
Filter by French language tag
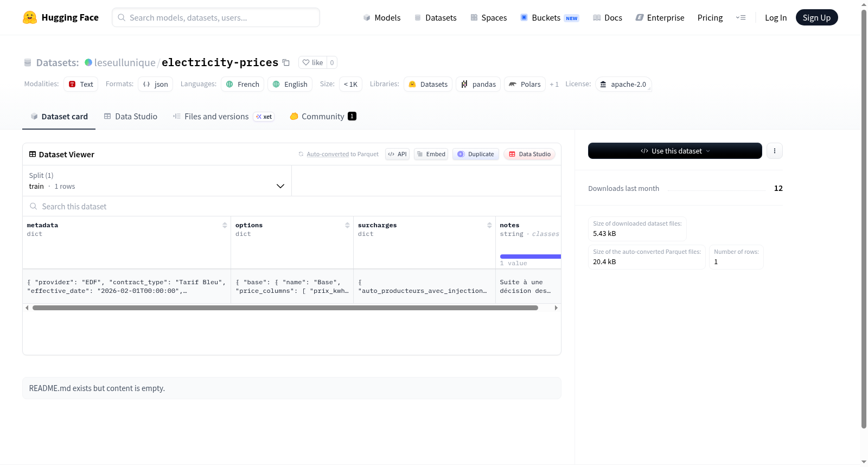pyautogui.click(x=242, y=84)
